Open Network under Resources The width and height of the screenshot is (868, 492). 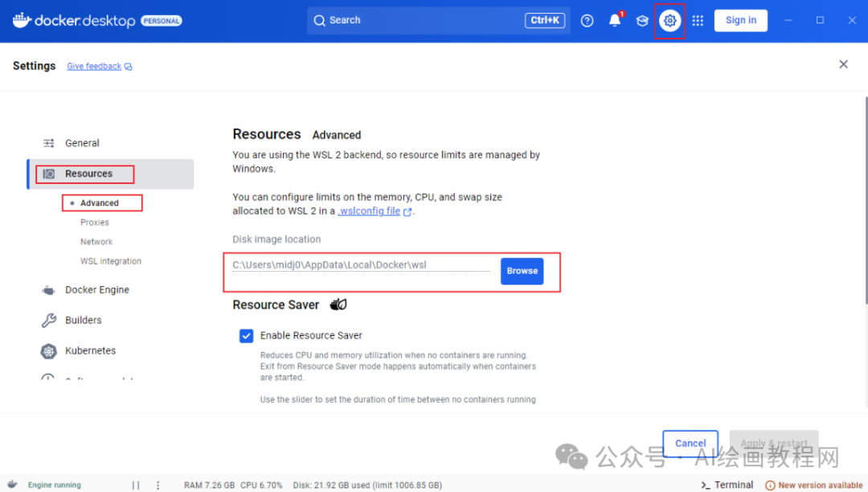pos(96,242)
